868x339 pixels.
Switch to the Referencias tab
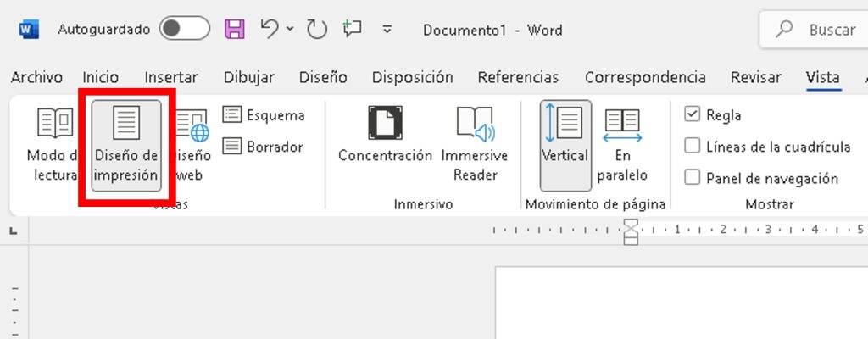click(518, 77)
